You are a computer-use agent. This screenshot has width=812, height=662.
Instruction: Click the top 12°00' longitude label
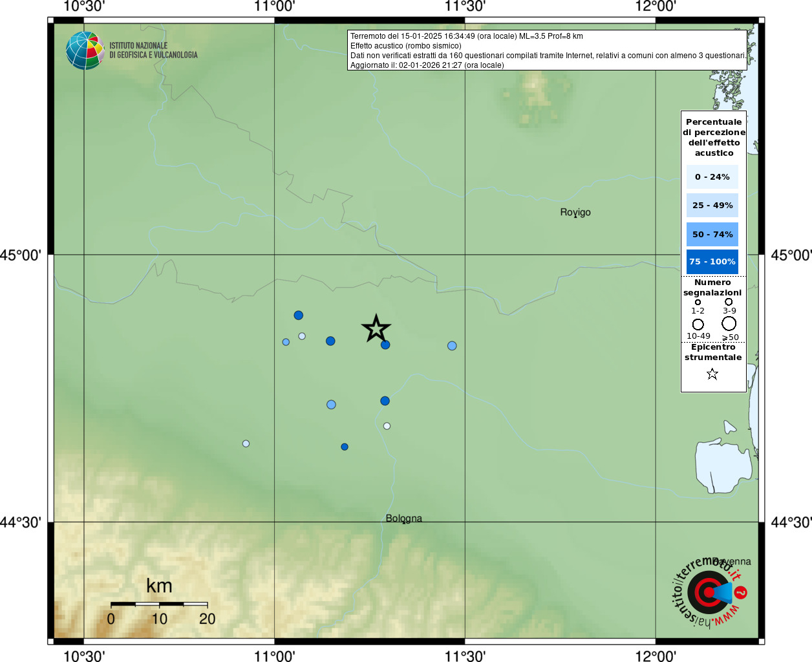pyautogui.click(x=656, y=6)
